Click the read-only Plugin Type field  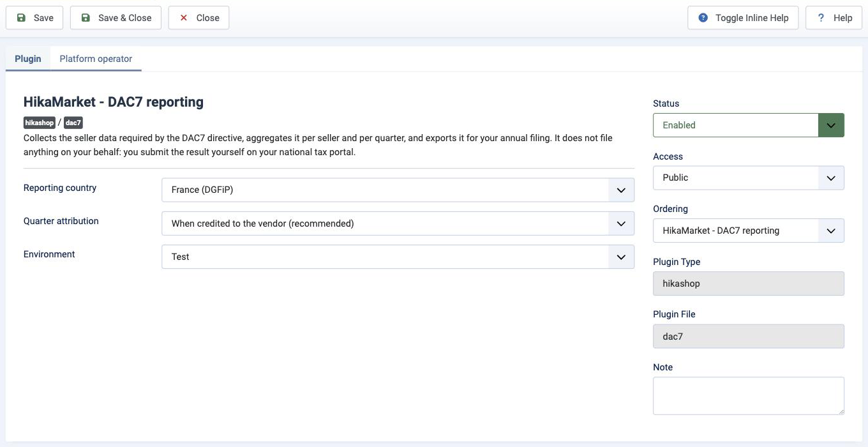click(x=748, y=284)
